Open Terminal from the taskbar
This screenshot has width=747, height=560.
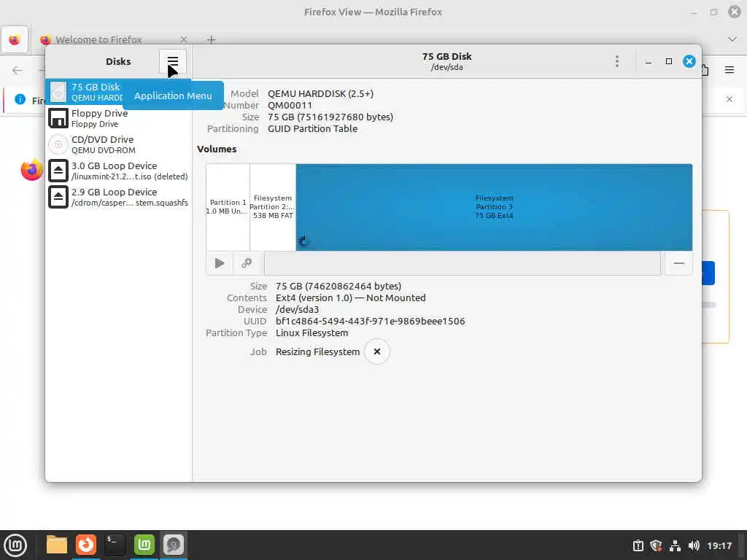coord(115,545)
